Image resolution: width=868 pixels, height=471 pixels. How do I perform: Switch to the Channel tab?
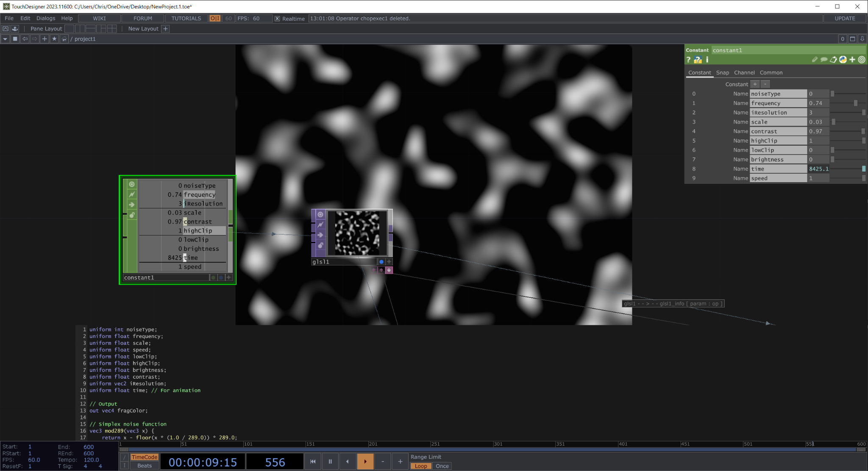[744, 73]
